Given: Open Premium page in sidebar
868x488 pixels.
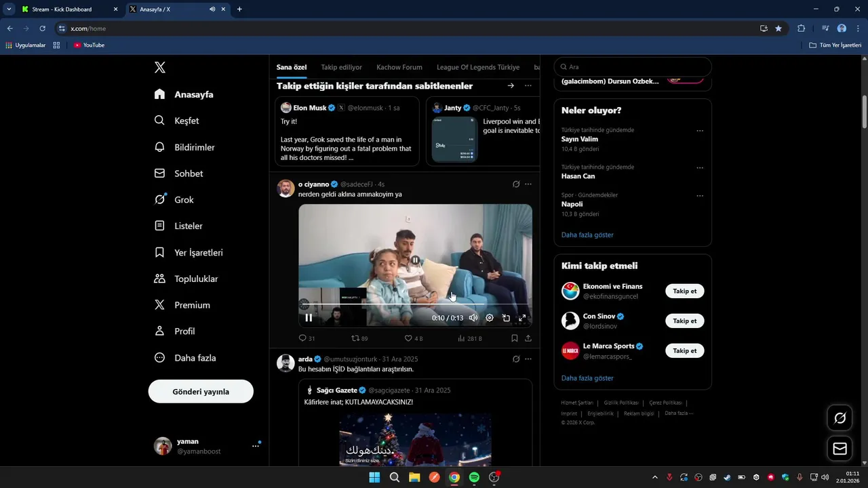Looking at the screenshot, I should (x=182, y=305).
